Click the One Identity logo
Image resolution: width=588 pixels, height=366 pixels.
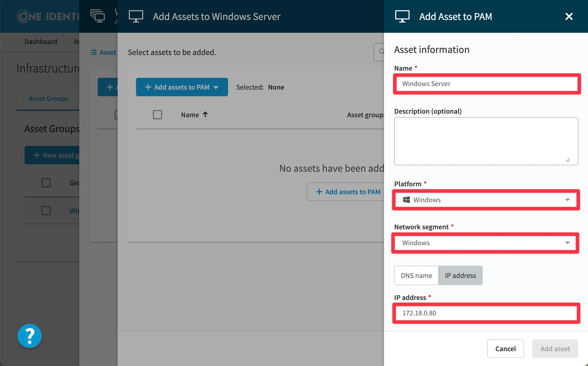click(x=48, y=17)
